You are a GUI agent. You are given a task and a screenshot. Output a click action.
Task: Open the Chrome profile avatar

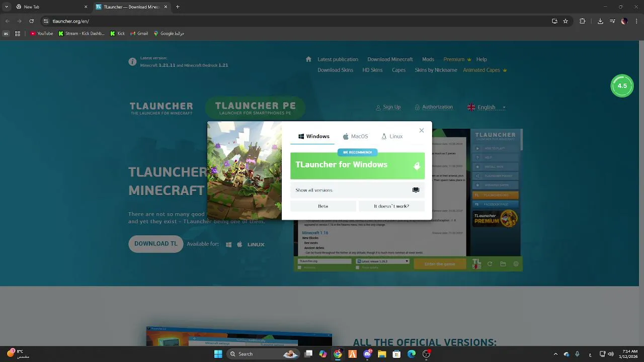point(624,21)
